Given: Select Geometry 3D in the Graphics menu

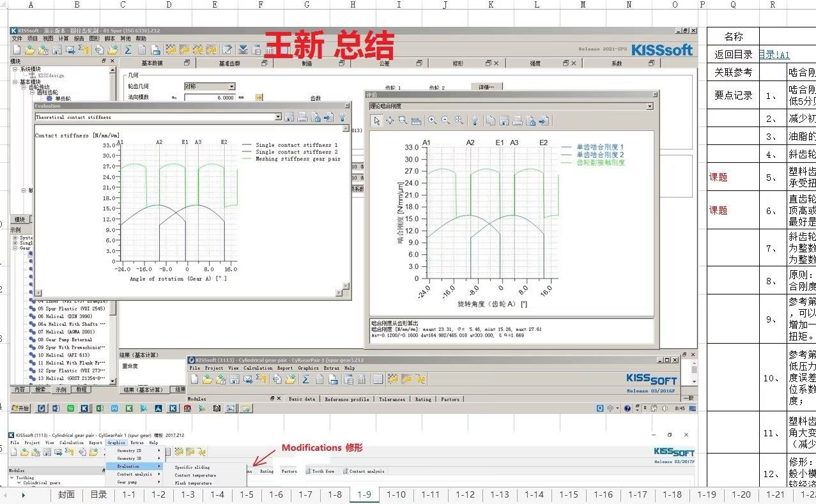Looking at the screenshot, I should pyautogui.click(x=130, y=458).
